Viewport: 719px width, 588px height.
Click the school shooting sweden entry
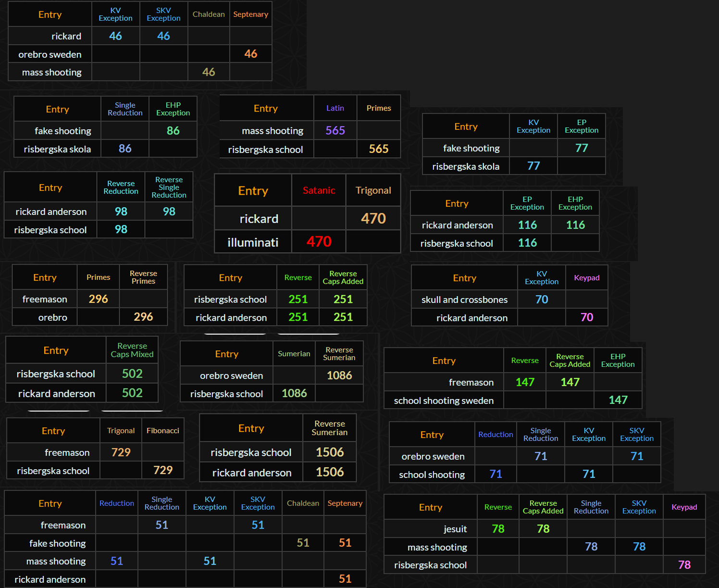(x=444, y=400)
